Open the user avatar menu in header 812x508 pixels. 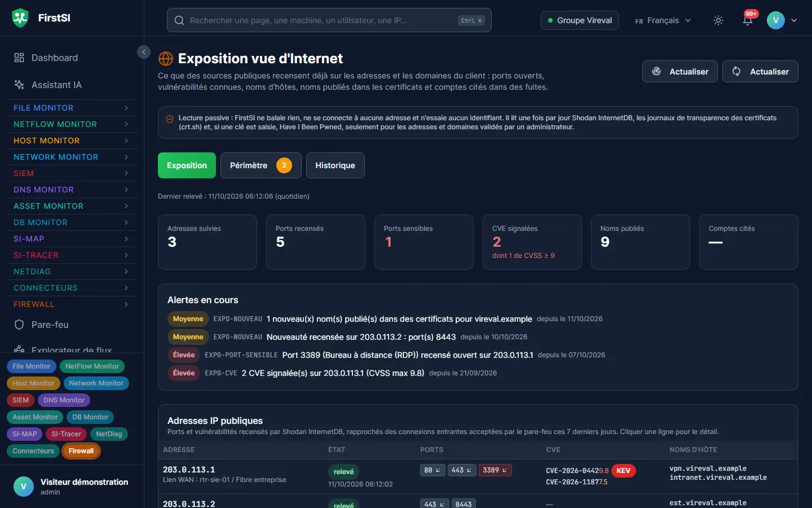click(782, 20)
